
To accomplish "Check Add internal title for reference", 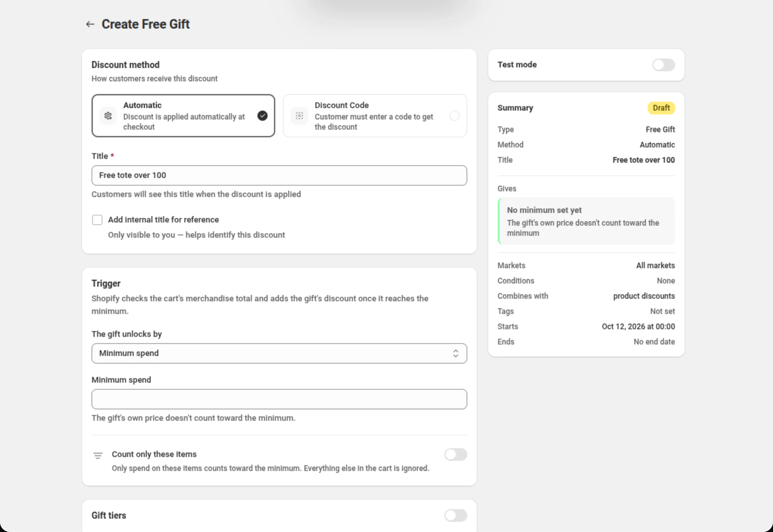I will 97,220.
